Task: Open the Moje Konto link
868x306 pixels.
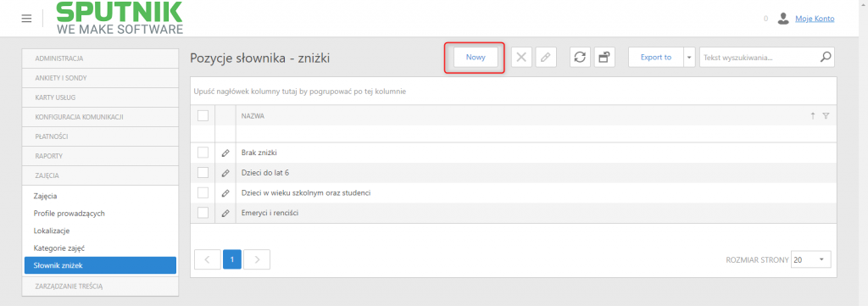Action: pyautogui.click(x=815, y=19)
